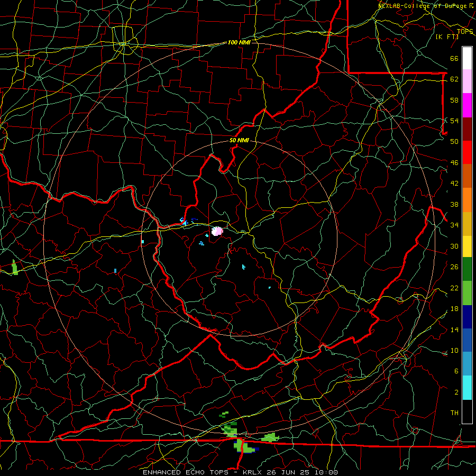This screenshot has height=476, width=476.
Task: Click the yellow legend color swatch
Action: pyautogui.click(x=467, y=246)
